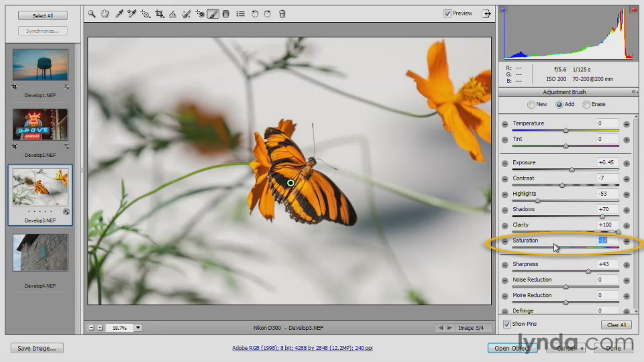Click the trash icon to mark for deletion
The image size is (644, 362).
pyautogui.click(x=282, y=13)
